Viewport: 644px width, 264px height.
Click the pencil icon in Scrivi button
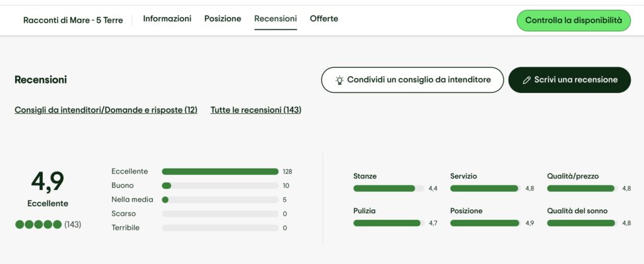click(x=527, y=80)
